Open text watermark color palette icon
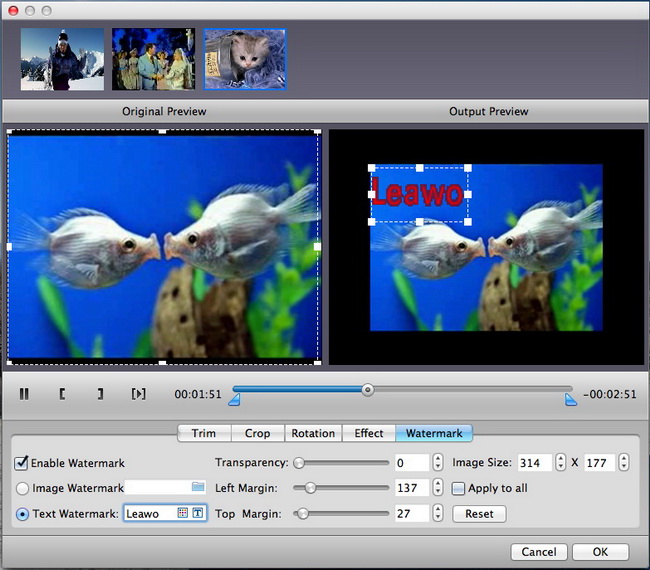Screen dimensions: 650x570 (182, 513)
